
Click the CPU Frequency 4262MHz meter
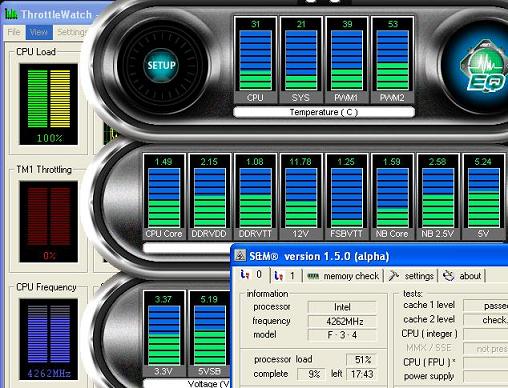pyautogui.click(x=49, y=339)
